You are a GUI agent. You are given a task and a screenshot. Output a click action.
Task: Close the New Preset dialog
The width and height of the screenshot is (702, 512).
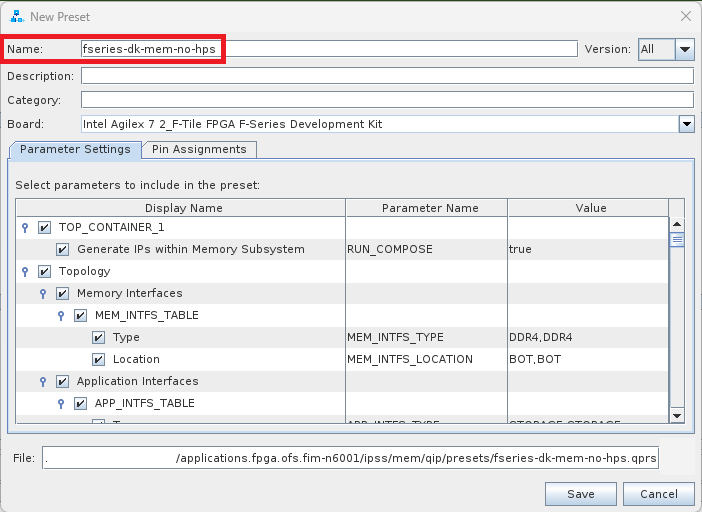pos(685,16)
